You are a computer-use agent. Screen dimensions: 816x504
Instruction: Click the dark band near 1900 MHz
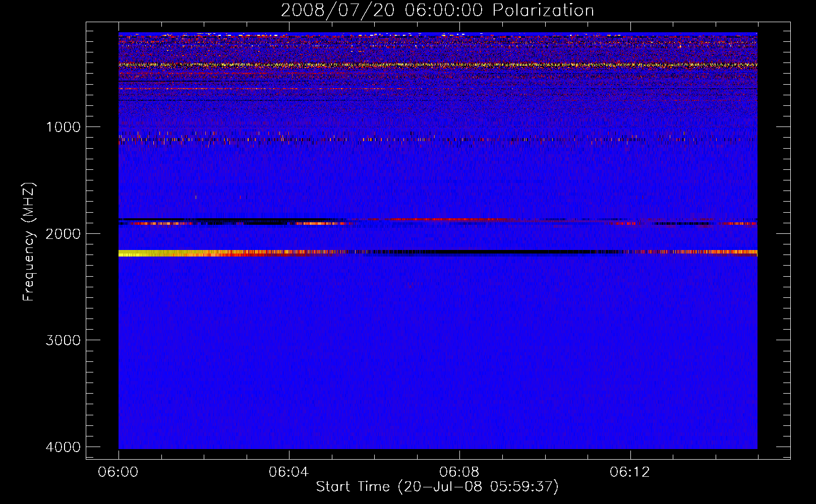[438, 221]
